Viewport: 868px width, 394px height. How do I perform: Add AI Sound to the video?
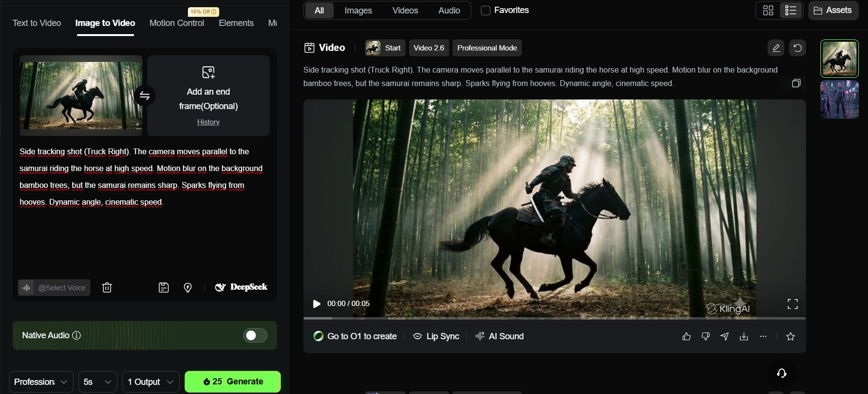tap(499, 336)
